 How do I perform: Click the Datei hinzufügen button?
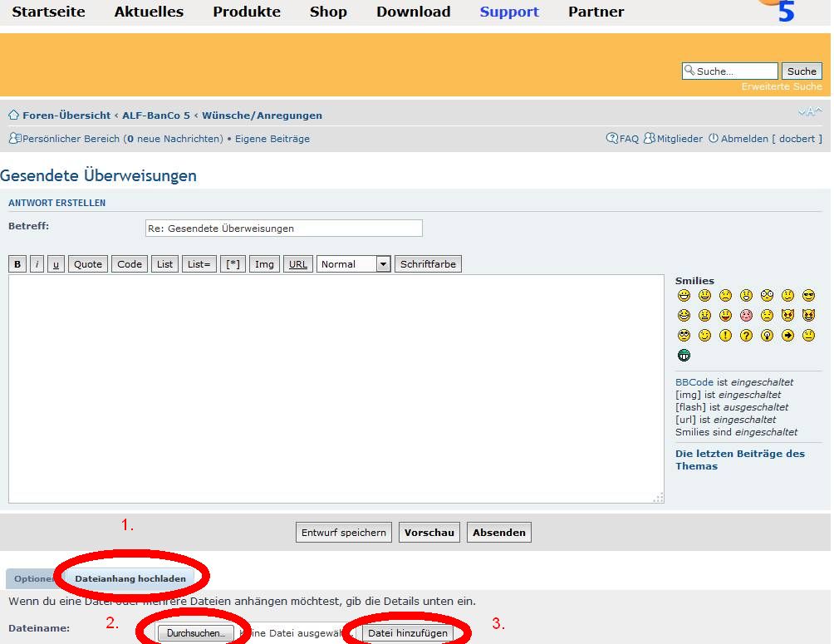[x=408, y=633]
